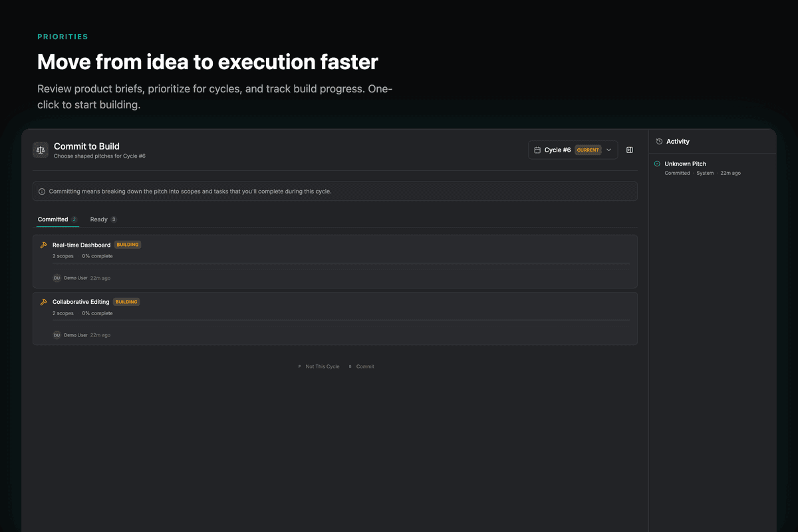The image size is (798, 532).
Task: Click the calendar icon in the cycle selector
Action: pyautogui.click(x=537, y=150)
